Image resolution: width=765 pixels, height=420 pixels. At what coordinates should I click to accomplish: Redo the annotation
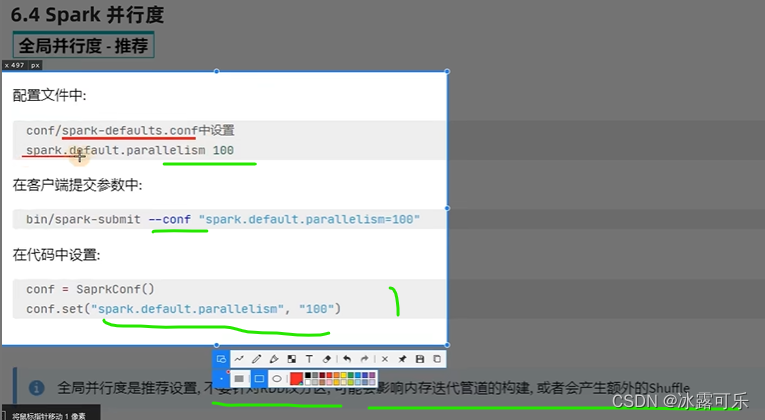[x=364, y=359]
